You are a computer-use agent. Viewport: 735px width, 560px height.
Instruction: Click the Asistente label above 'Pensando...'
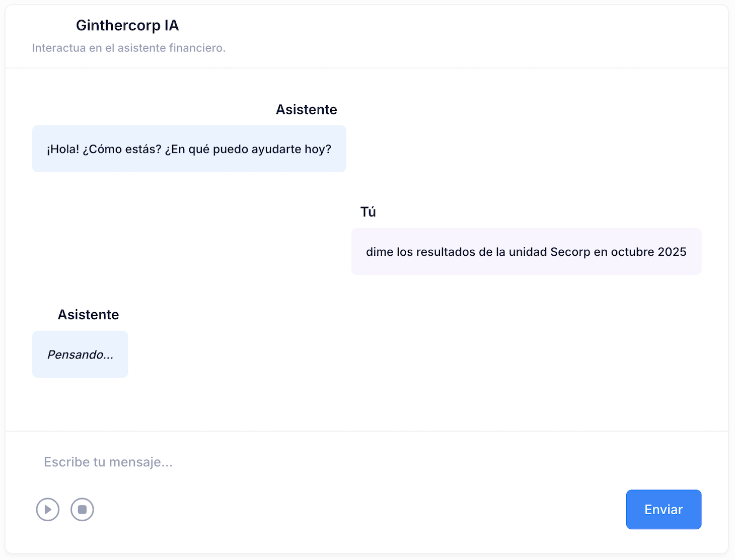pyautogui.click(x=88, y=314)
